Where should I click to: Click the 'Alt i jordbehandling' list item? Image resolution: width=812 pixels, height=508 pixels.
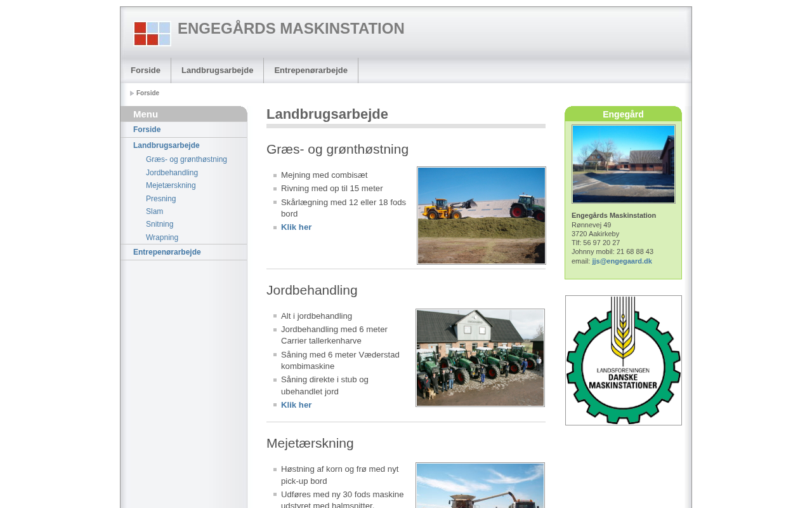(x=317, y=316)
